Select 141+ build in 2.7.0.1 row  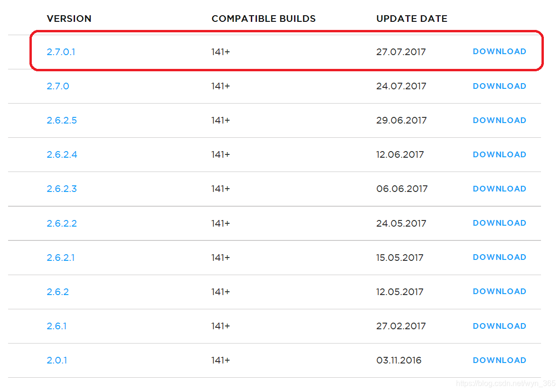coord(220,52)
